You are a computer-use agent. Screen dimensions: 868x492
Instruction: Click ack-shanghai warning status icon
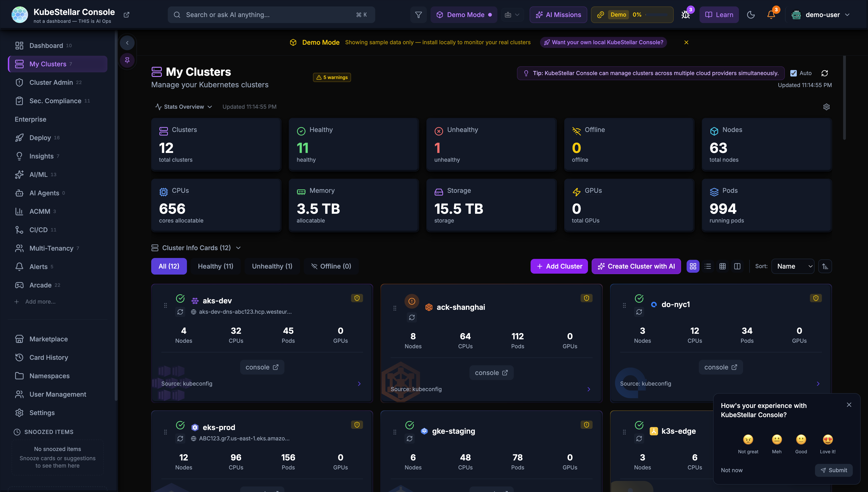click(x=411, y=301)
